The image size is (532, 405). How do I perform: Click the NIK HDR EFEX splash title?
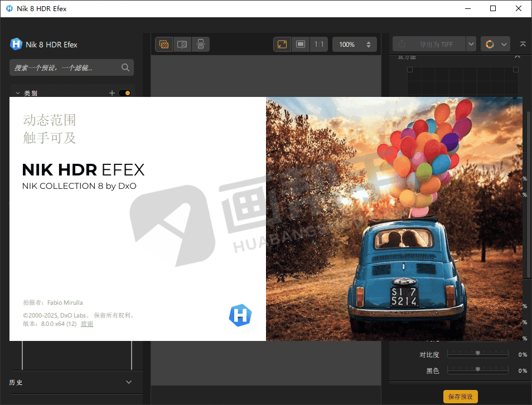tap(83, 170)
